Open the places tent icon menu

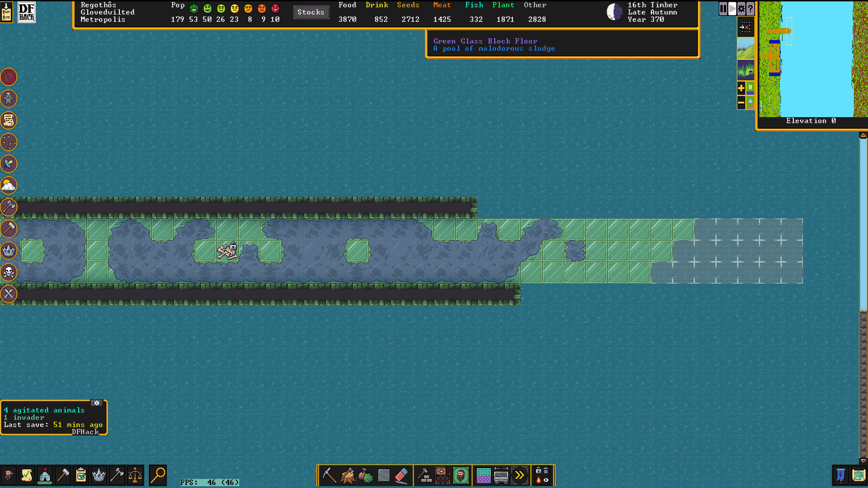click(x=45, y=475)
